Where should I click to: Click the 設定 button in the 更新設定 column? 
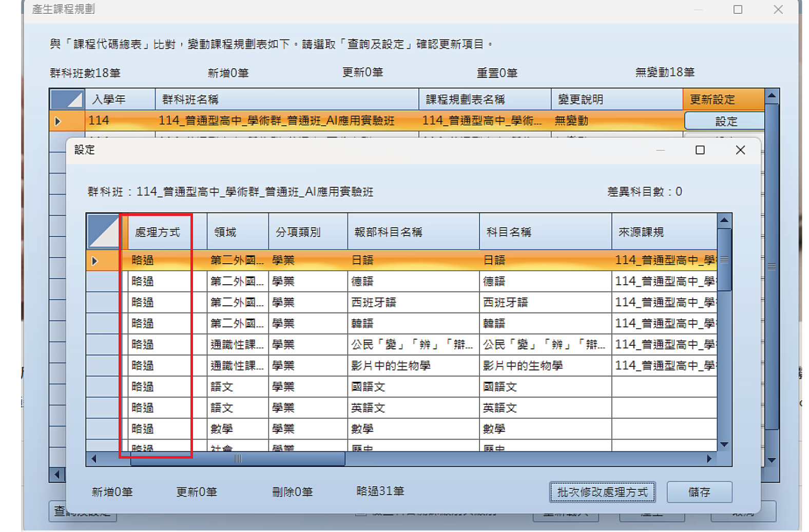click(725, 121)
